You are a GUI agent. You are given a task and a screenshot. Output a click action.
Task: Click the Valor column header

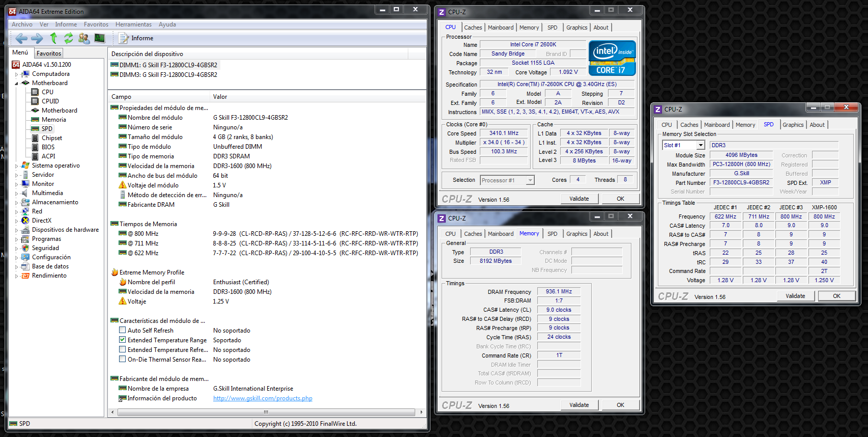(x=319, y=97)
